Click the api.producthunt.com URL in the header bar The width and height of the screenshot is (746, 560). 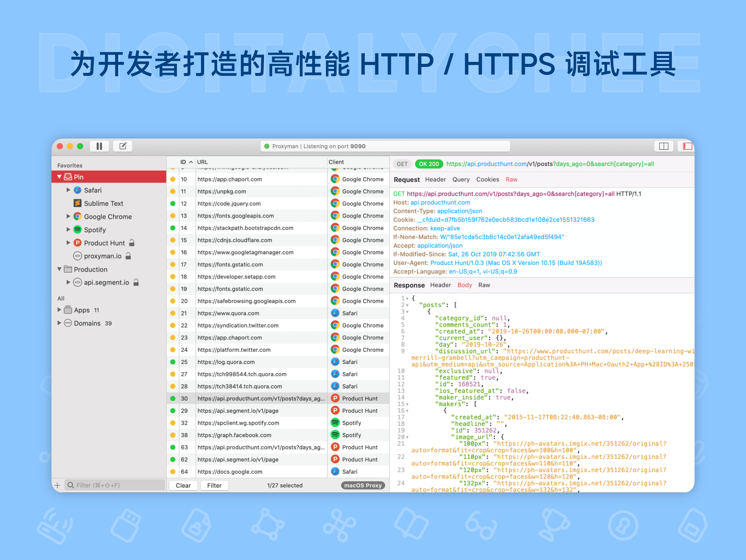(x=550, y=164)
